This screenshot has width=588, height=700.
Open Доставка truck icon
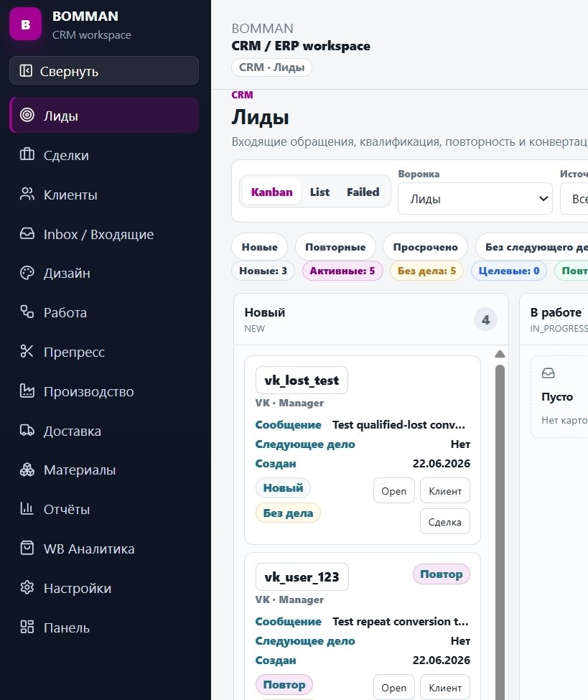27,430
